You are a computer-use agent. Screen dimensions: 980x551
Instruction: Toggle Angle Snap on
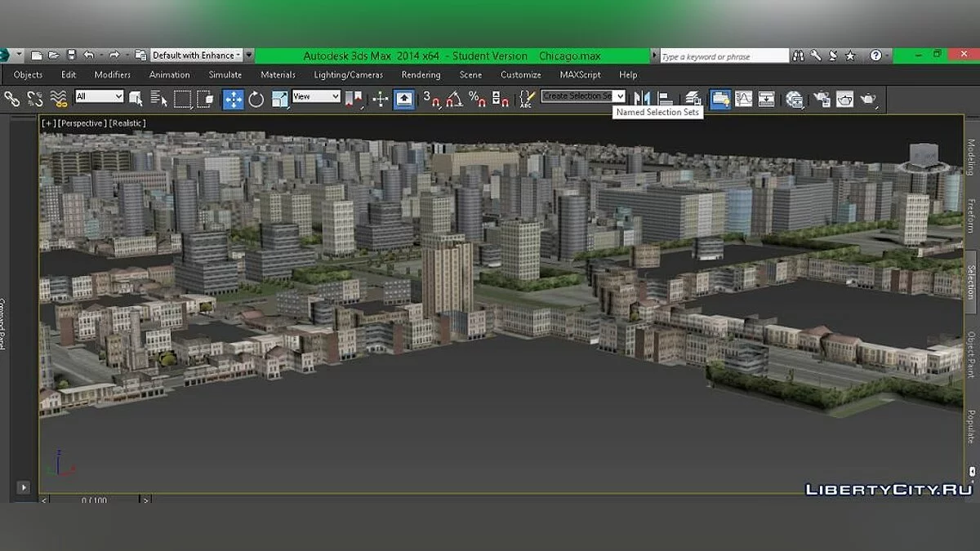pos(454,100)
